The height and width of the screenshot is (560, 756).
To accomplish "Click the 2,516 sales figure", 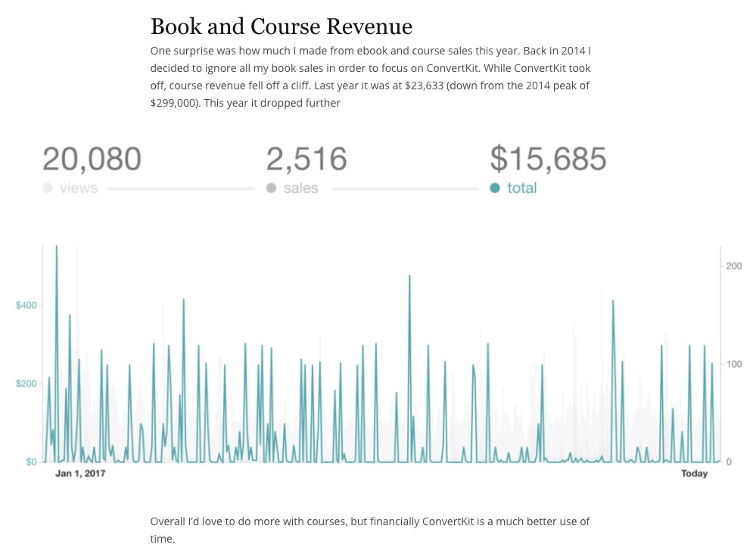I will pos(306,160).
